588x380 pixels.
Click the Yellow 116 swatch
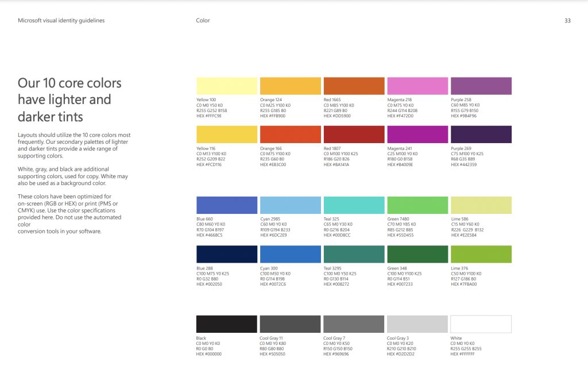(x=227, y=135)
